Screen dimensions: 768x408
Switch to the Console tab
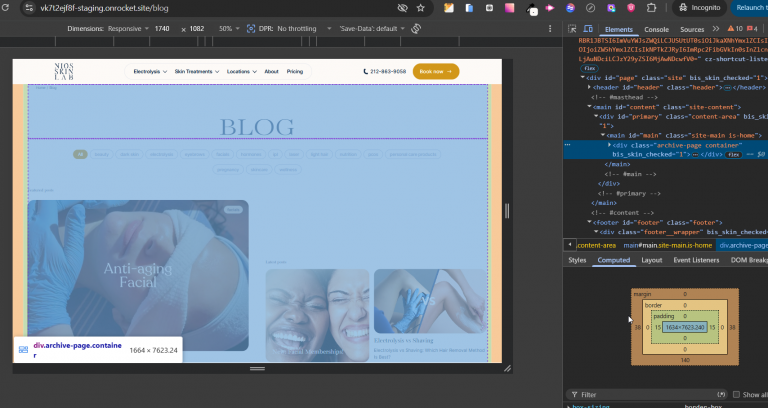(x=656, y=29)
